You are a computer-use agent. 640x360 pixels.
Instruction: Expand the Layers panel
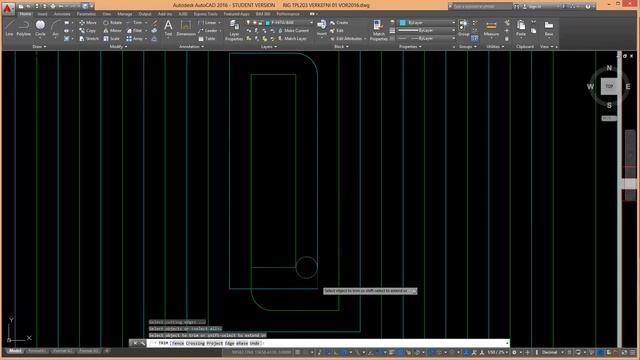coord(269,47)
